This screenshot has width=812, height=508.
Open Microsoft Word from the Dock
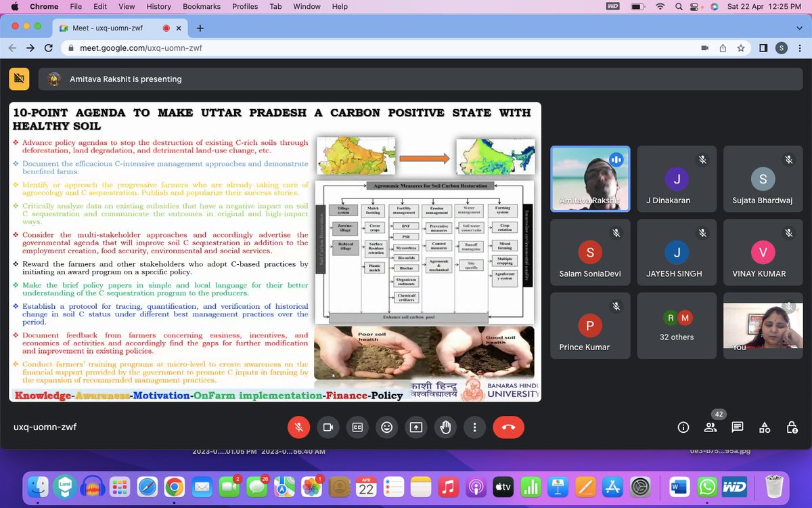tap(678, 486)
